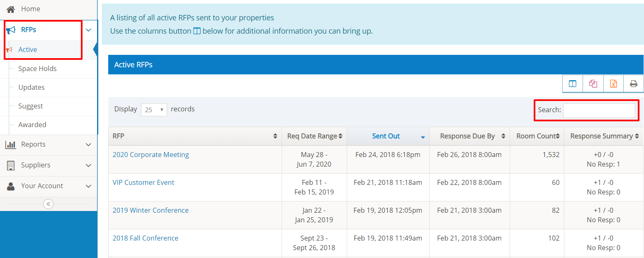Viewport: 644px width, 258px height.
Task: Click the copy table icon
Action: click(593, 84)
